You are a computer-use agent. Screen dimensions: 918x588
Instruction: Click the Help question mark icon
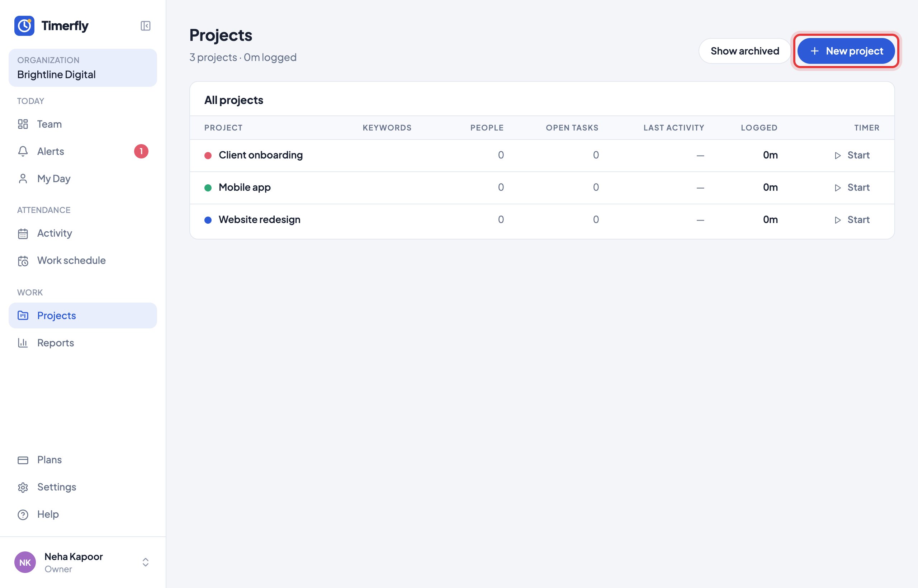click(23, 515)
